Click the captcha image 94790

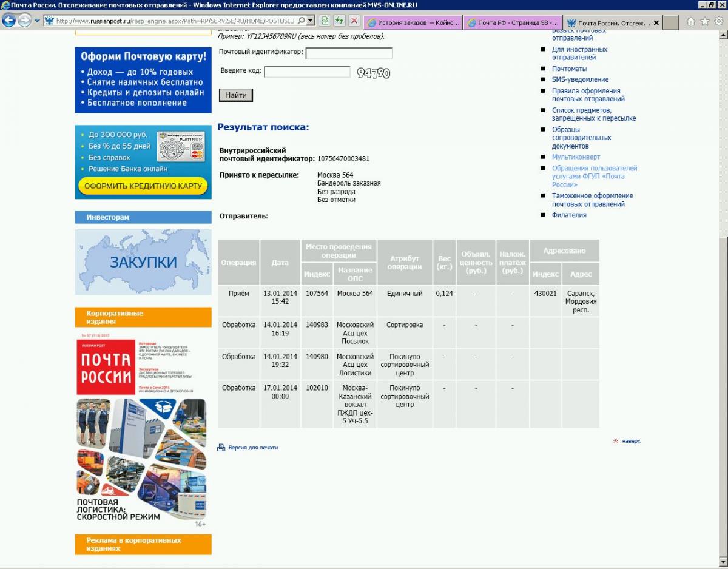374,73
